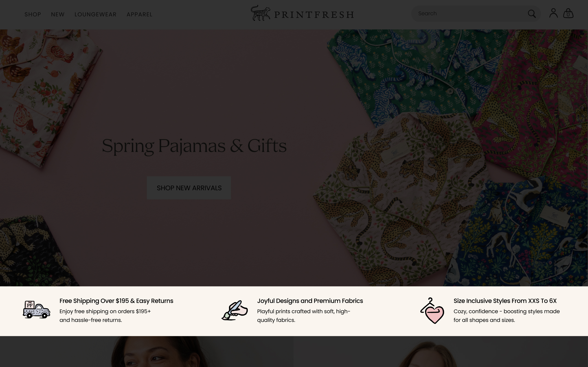This screenshot has width=588, height=367.
Task: Click the SHOP NEW ARRIVALS button
Action: click(x=189, y=188)
